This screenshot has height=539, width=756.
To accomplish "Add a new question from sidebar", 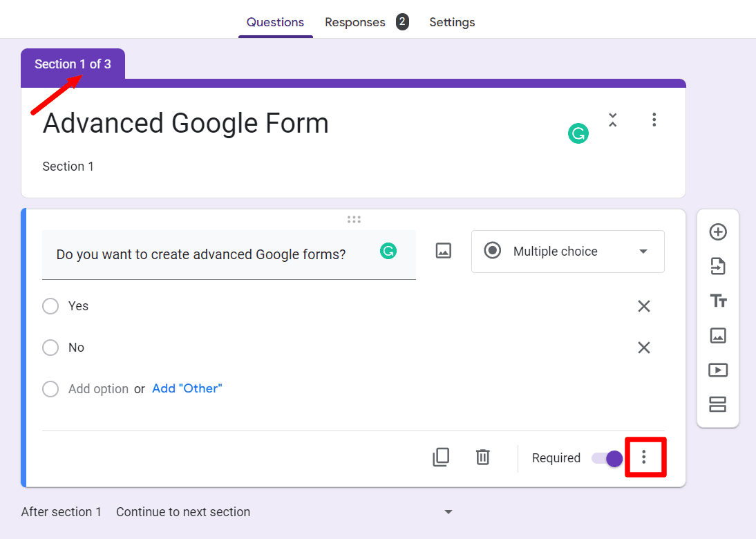I will pos(719,232).
